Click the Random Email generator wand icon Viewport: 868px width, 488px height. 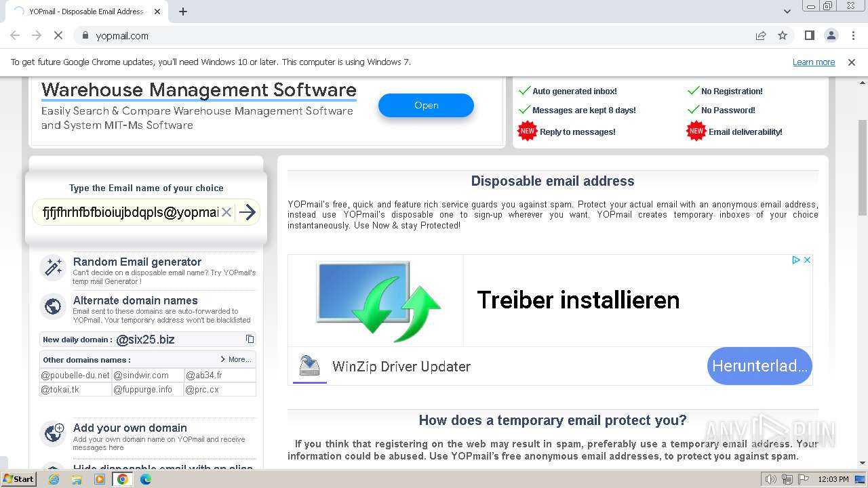pyautogui.click(x=53, y=268)
